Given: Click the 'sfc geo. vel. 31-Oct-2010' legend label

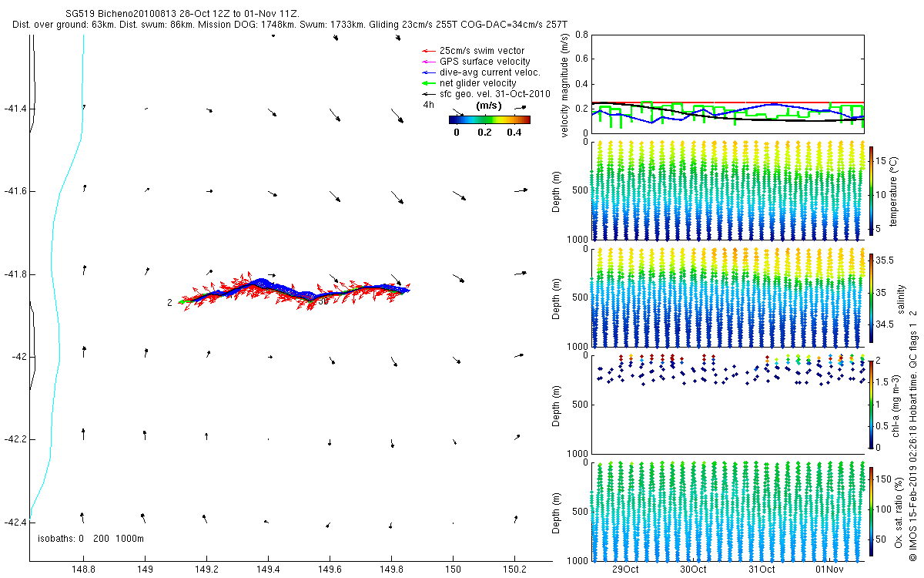Looking at the screenshot, I should coord(494,94).
